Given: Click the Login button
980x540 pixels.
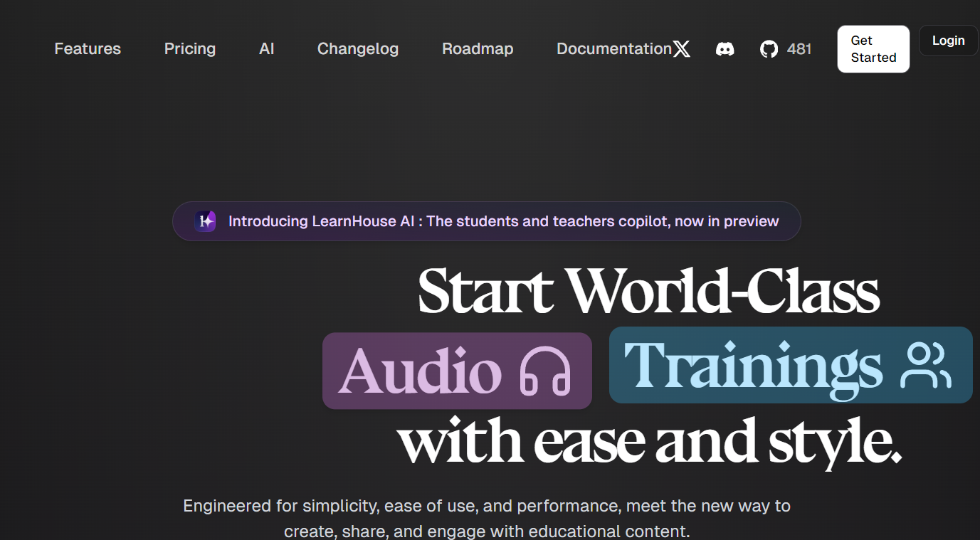Looking at the screenshot, I should 948,41.
